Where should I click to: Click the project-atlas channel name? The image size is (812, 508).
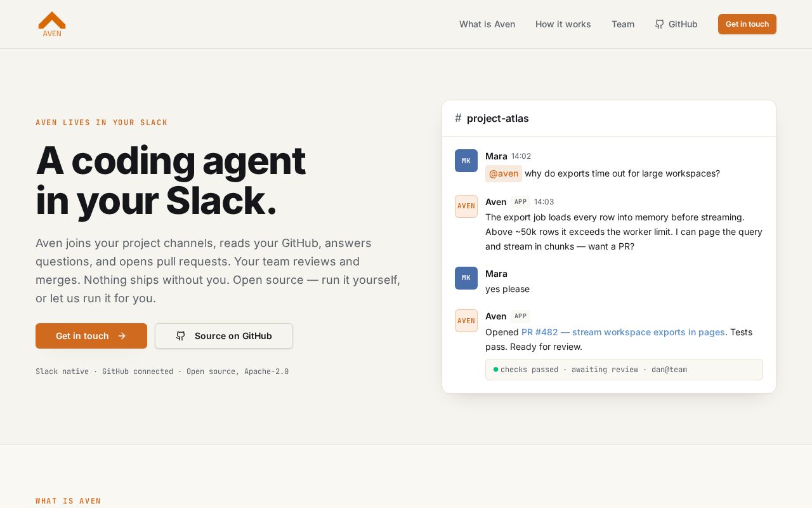[498, 118]
